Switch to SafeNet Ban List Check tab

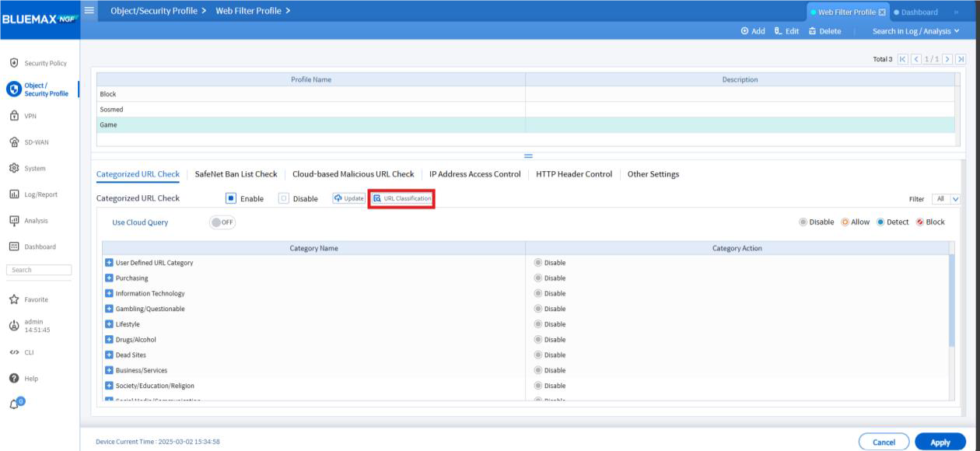pyautogui.click(x=236, y=174)
